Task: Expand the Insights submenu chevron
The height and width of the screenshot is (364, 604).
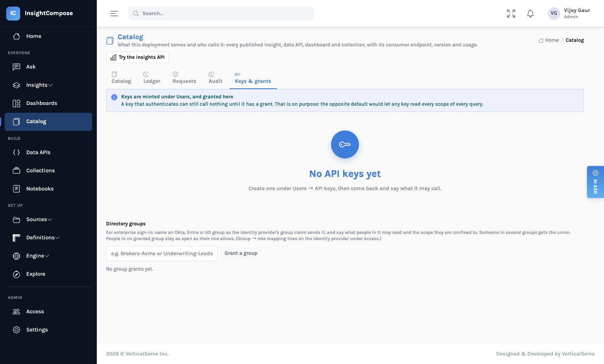Action: [x=50, y=85]
